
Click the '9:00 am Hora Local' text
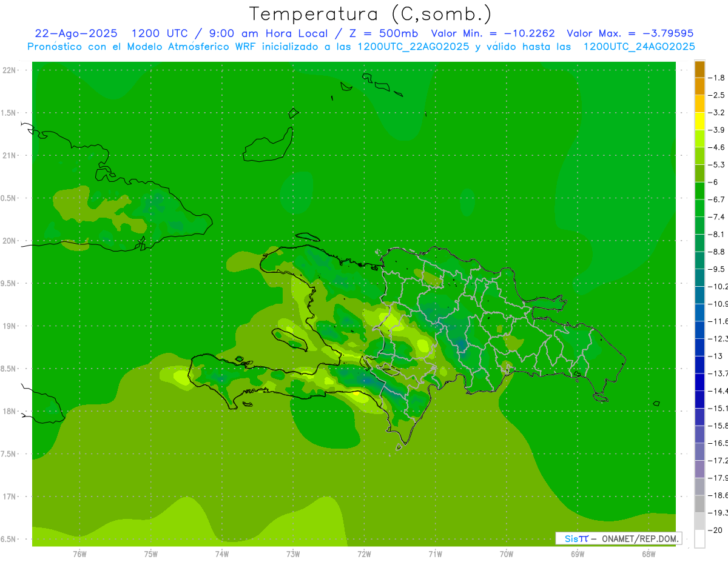tap(269, 33)
